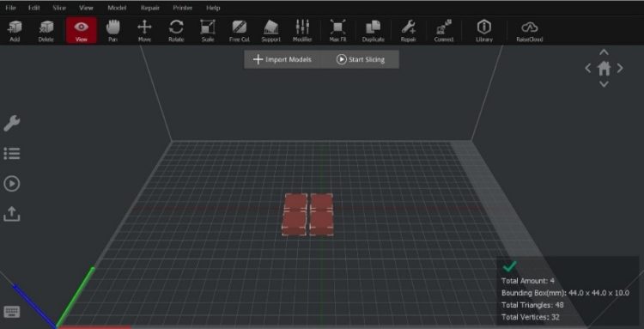This screenshot has height=329, width=644.
Task: Open the Printer menu
Action: 183,8
